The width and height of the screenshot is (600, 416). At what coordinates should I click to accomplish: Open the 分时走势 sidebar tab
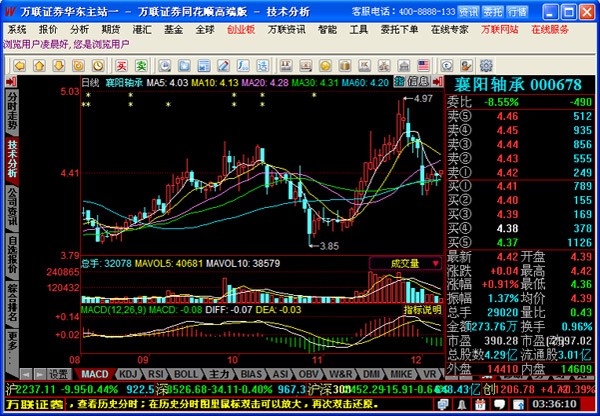pos(12,110)
